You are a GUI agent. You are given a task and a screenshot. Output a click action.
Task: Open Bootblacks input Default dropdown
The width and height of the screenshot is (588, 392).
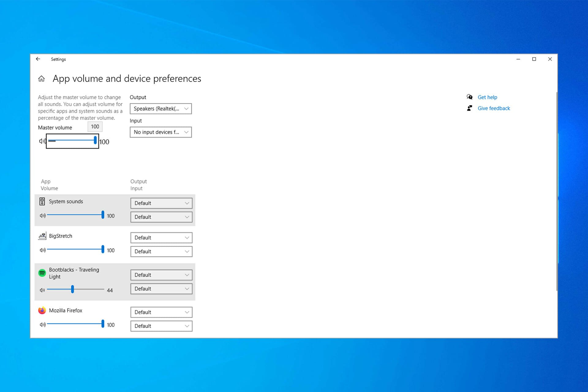click(161, 289)
